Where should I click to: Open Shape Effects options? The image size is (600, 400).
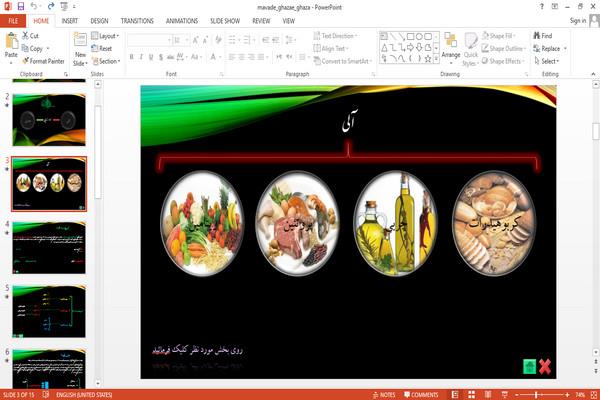tap(503, 61)
